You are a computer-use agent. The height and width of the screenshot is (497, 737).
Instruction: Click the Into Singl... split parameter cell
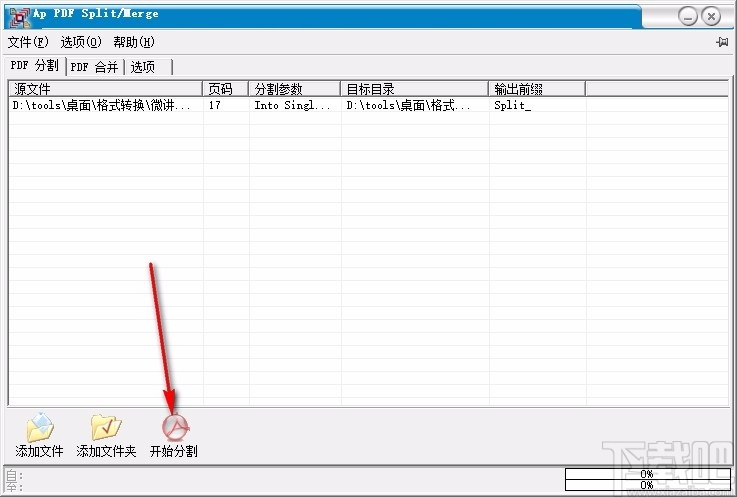tap(292, 105)
